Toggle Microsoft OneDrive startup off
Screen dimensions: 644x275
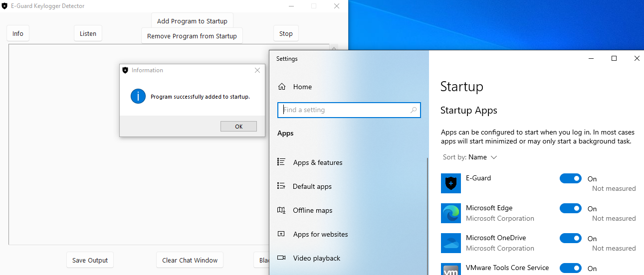(571, 238)
